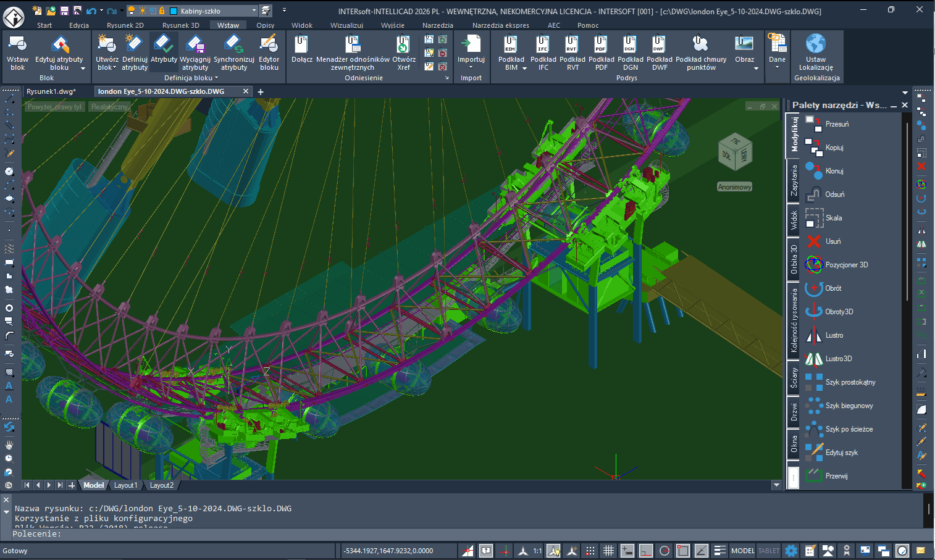The width and height of the screenshot is (935, 560).
Task: Click the Menadżer odnośników zewnętrznych icon
Action: pyautogui.click(x=352, y=52)
